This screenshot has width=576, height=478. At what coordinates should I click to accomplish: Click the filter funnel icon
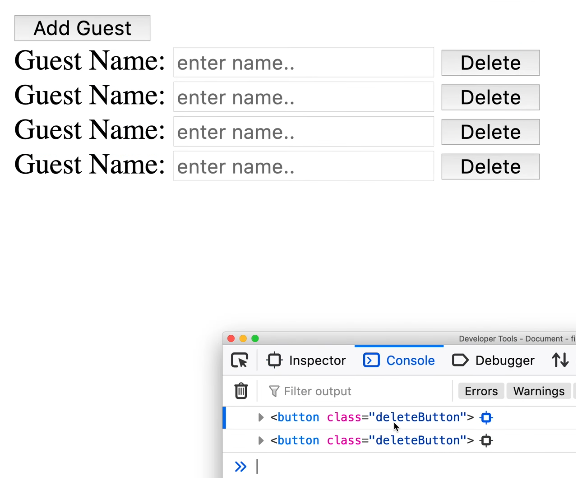click(274, 391)
